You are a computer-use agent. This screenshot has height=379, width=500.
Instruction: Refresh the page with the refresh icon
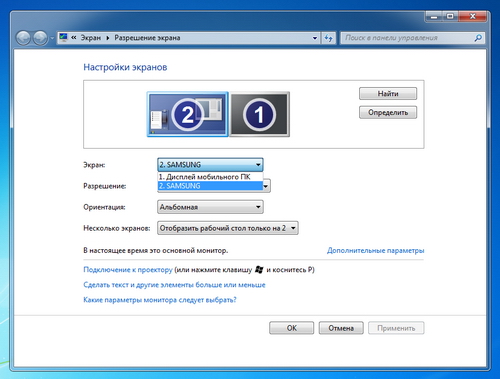click(x=328, y=38)
